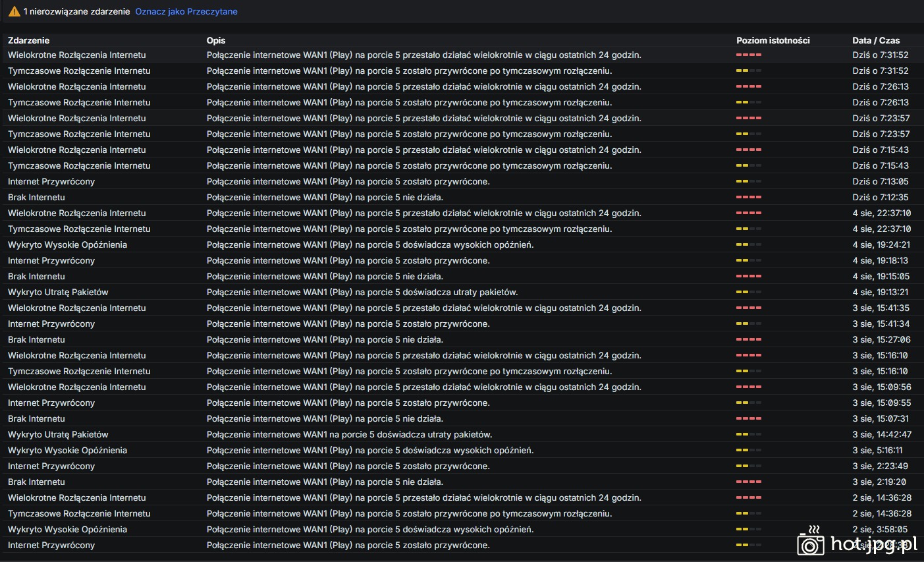Sort by the Opis column header
Image resolution: width=924 pixels, height=562 pixels.
[x=216, y=40]
